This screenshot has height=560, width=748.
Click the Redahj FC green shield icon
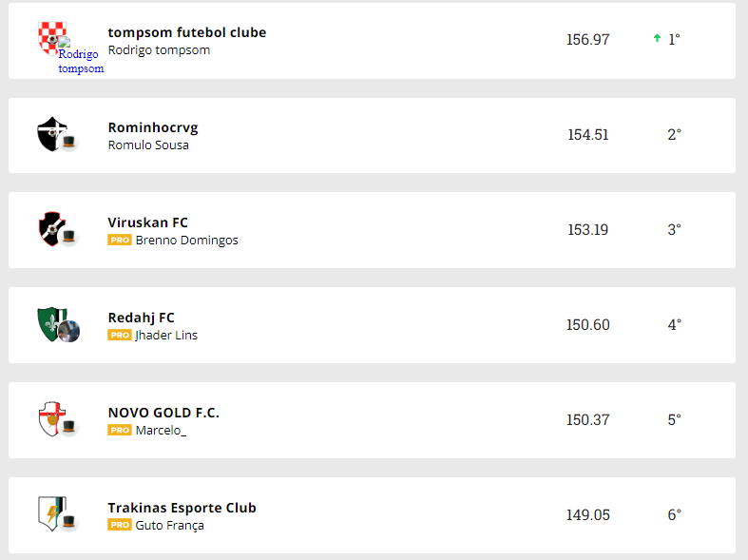point(48,322)
